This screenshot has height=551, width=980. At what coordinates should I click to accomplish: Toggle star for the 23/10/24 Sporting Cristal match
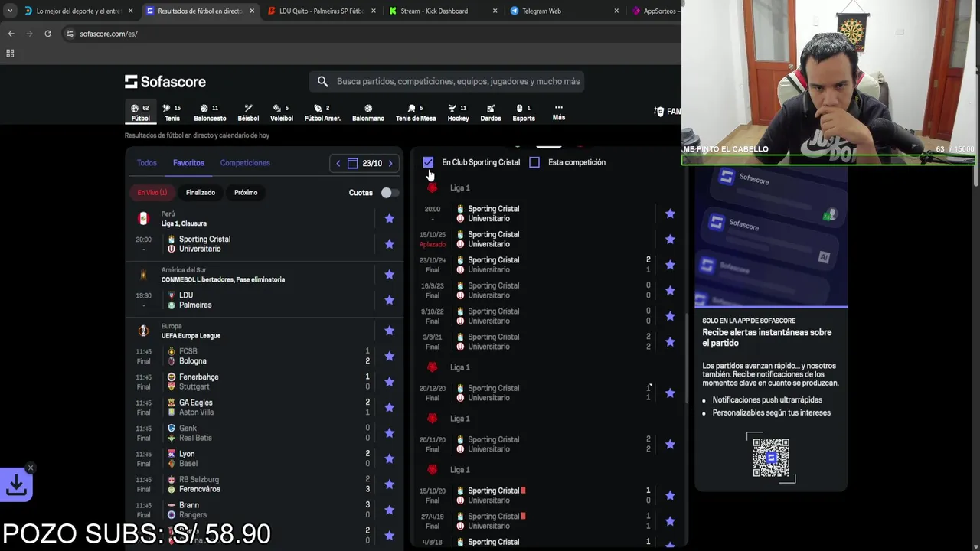coord(670,265)
